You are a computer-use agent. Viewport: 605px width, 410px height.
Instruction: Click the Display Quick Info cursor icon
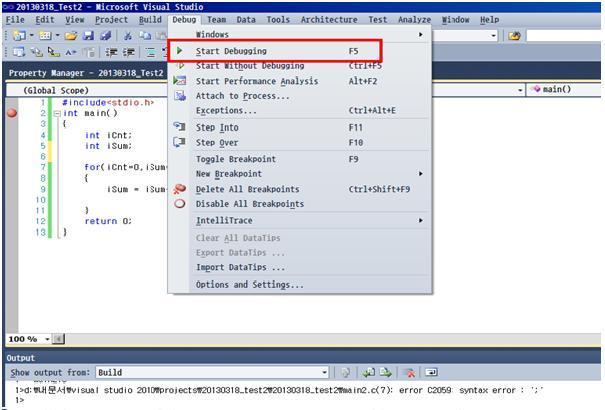54,52
